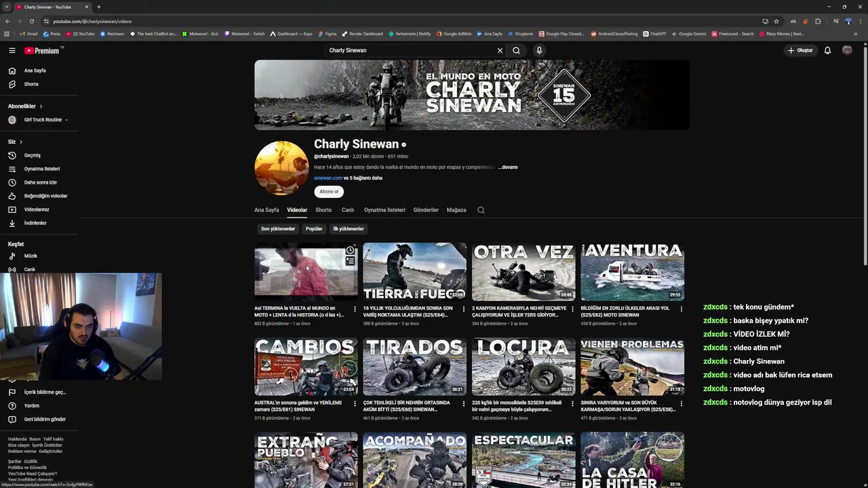Select the 'Videolar' channel tab
The height and width of the screenshot is (488, 868).
297,210
